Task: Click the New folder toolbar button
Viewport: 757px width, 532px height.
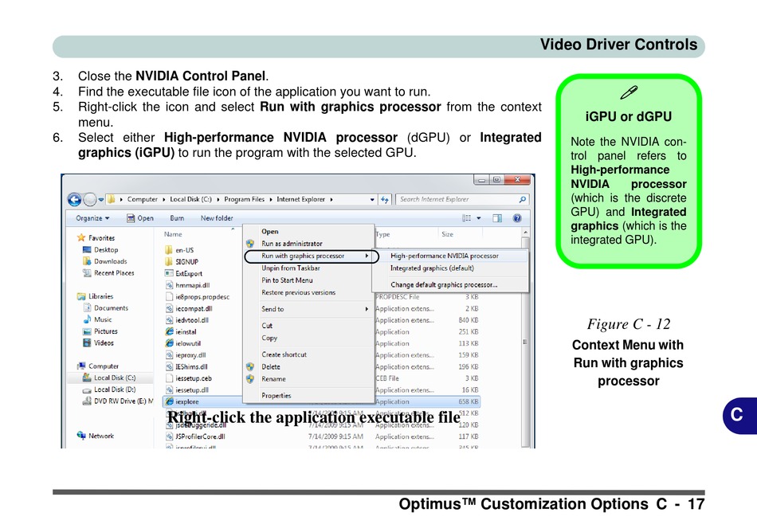Action: [x=217, y=218]
